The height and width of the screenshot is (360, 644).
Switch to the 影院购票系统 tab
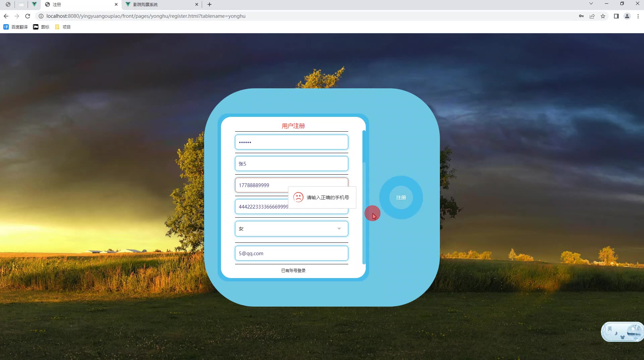point(161,4)
